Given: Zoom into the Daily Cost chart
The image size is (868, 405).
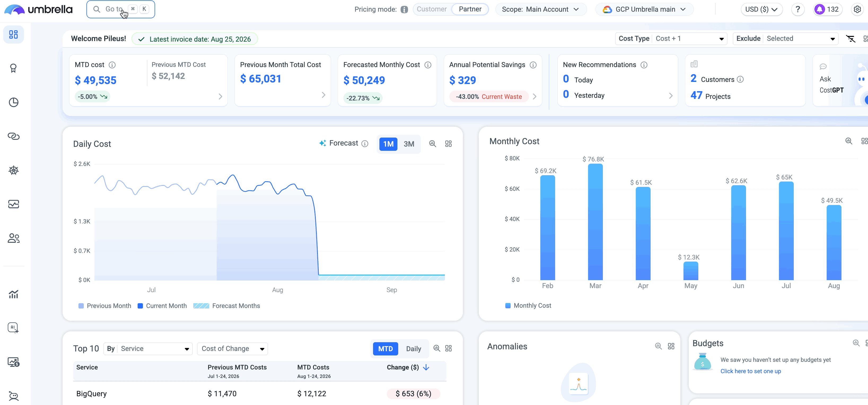Looking at the screenshot, I should [432, 144].
